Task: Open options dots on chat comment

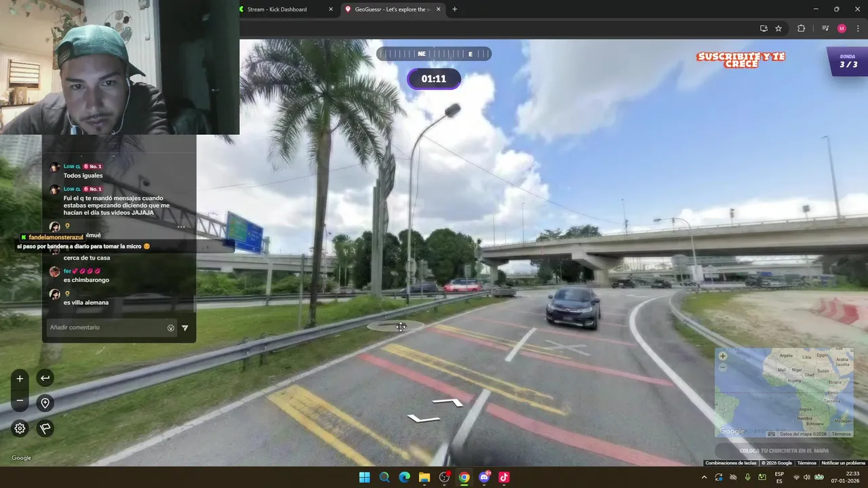Action: [x=181, y=227]
